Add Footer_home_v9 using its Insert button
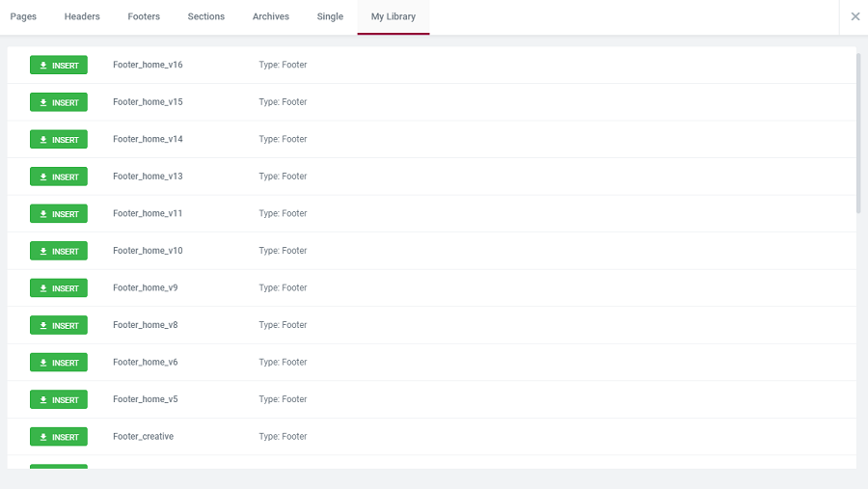 click(x=59, y=288)
